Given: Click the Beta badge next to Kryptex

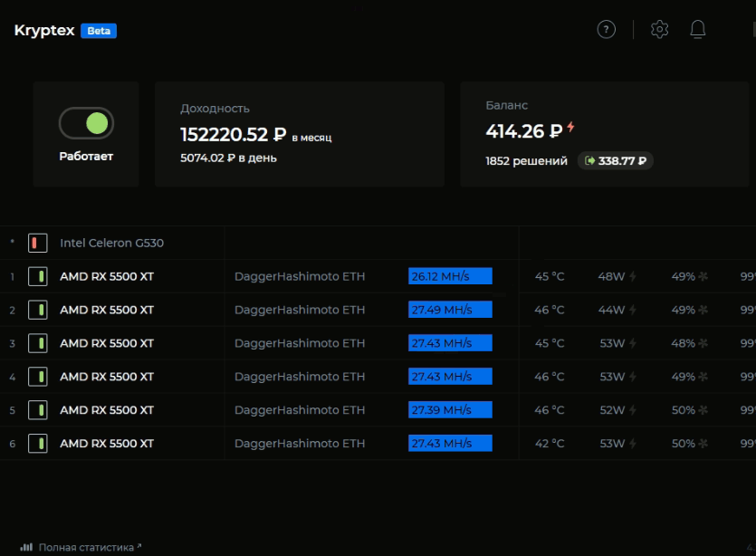Looking at the screenshot, I should click(99, 31).
